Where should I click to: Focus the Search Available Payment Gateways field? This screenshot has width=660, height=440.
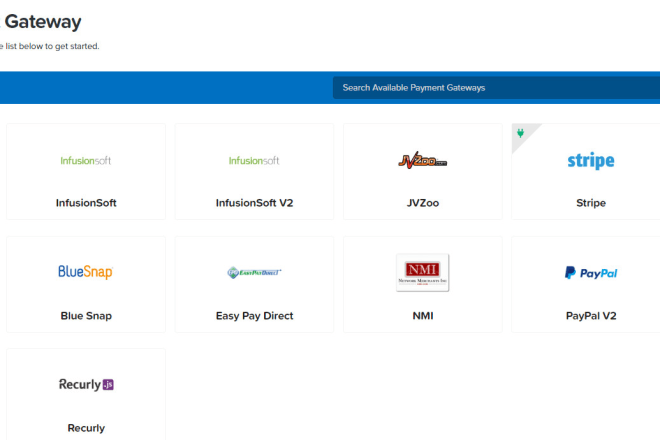[496, 88]
